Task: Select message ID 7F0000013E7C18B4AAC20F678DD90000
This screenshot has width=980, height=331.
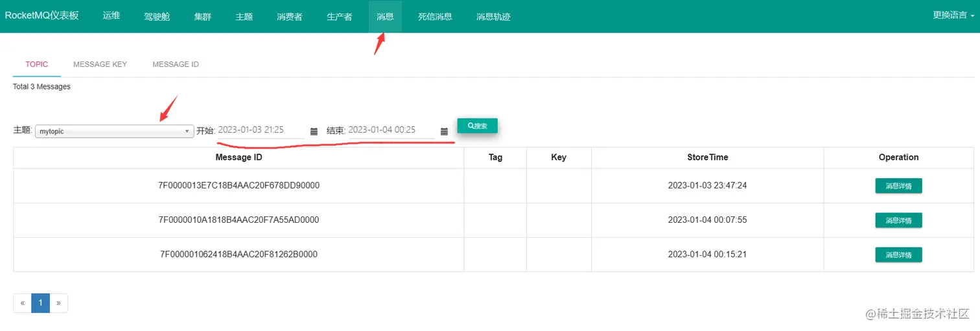Action: [239, 185]
